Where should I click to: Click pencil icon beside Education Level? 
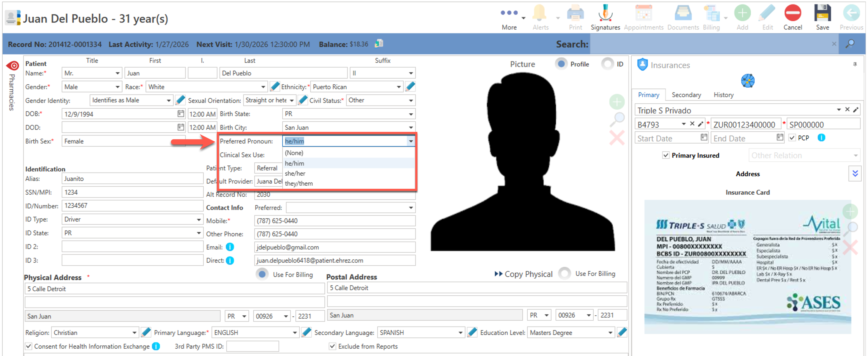click(x=622, y=333)
